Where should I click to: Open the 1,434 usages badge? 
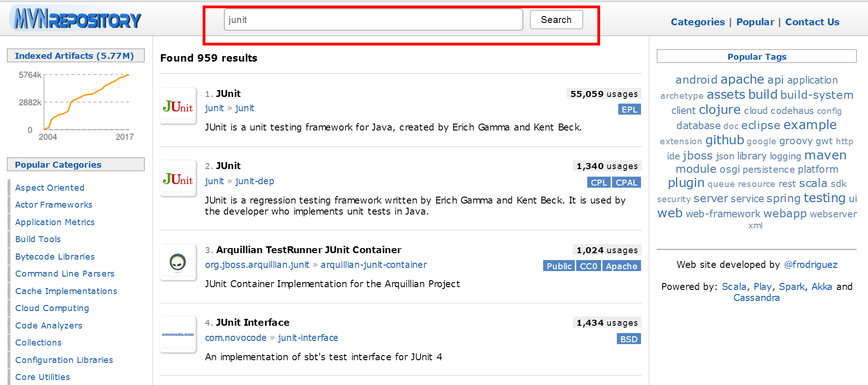click(607, 323)
